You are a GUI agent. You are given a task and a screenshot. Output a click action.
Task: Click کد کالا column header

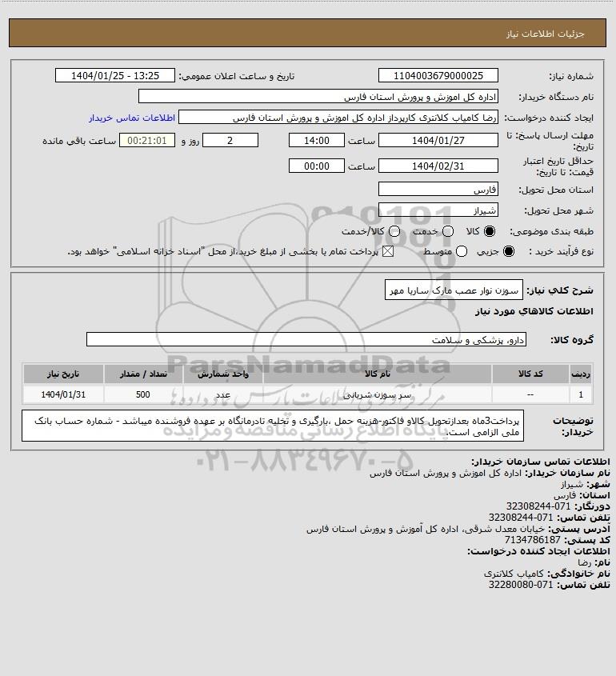[530, 374]
